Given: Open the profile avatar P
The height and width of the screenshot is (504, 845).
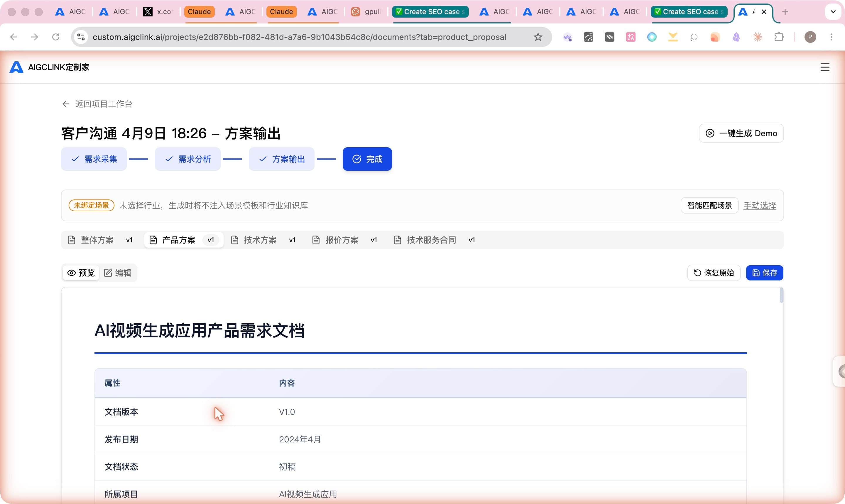Looking at the screenshot, I should 810,37.
